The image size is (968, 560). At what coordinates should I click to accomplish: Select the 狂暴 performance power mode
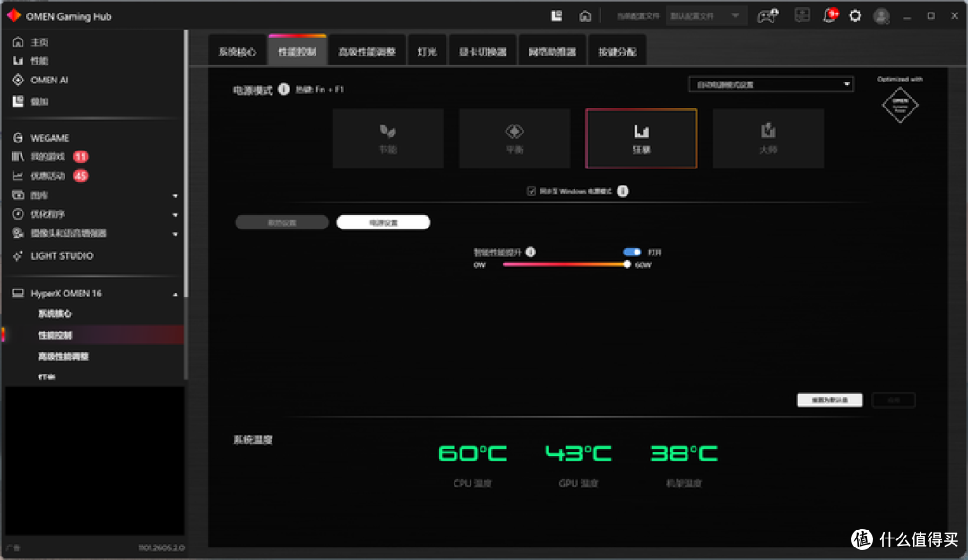click(642, 138)
